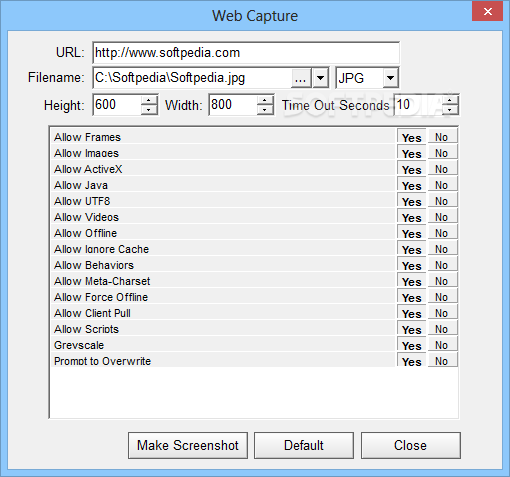Increase Time Out Seconds using up arrow
Screen dimensions: 510x477
point(450,100)
